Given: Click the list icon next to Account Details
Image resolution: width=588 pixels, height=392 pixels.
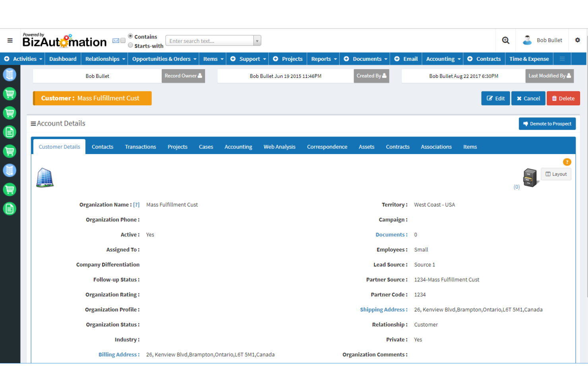Looking at the screenshot, I should (x=33, y=123).
